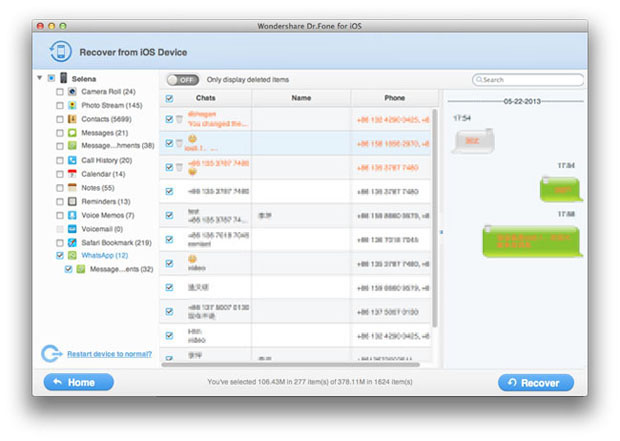Viewport: 620px width, 441px height.
Task: Click the Contacts book icon
Action: pos(72,119)
